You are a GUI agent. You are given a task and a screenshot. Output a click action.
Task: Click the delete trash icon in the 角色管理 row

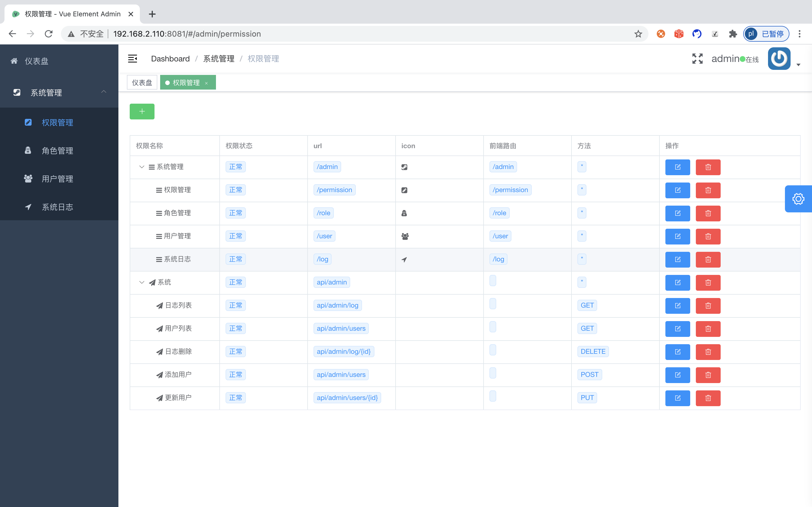coord(708,213)
